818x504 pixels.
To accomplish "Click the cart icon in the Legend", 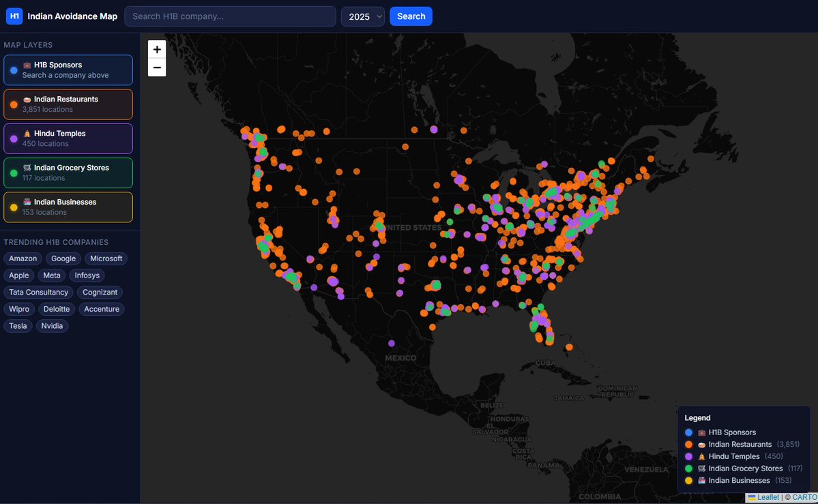I will 701,469.
